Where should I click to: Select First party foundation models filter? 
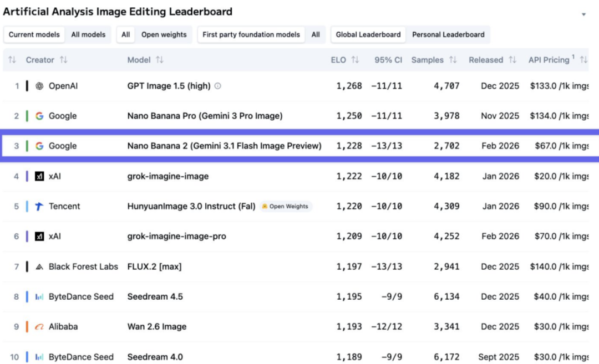(251, 34)
